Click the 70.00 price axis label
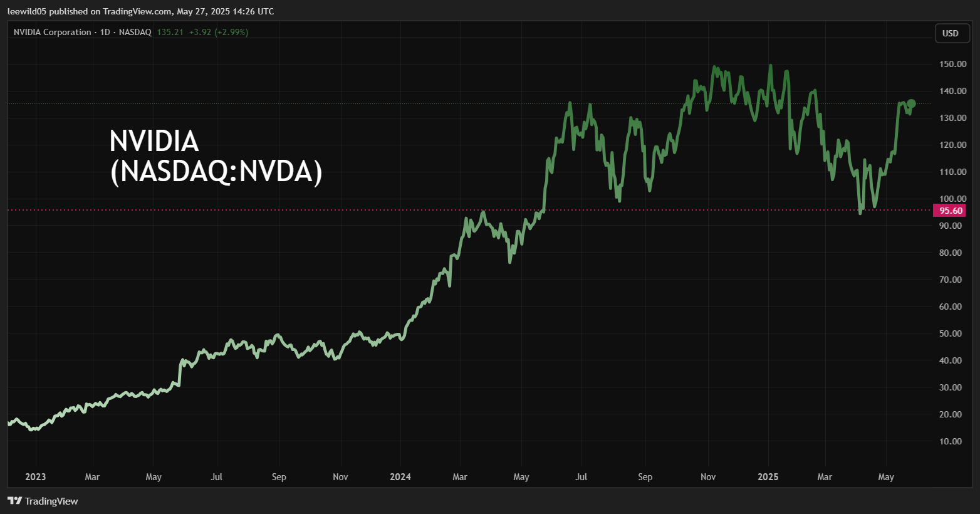 point(951,280)
